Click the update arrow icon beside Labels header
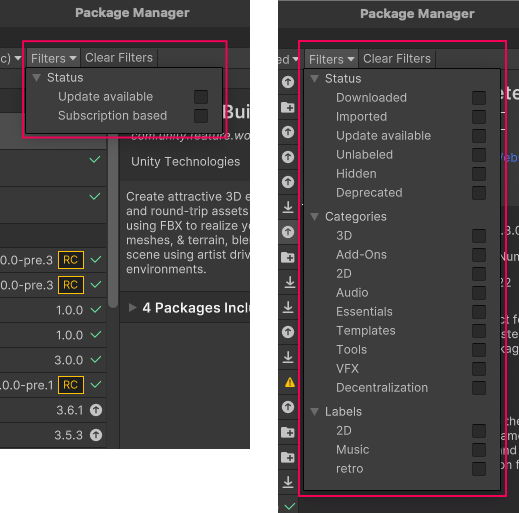This screenshot has width=519, height=513. coord(288,407)
